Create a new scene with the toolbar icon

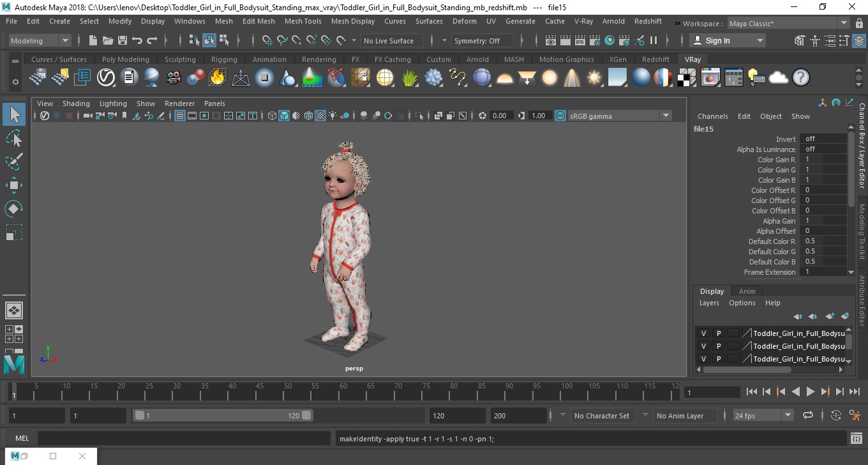93,40
